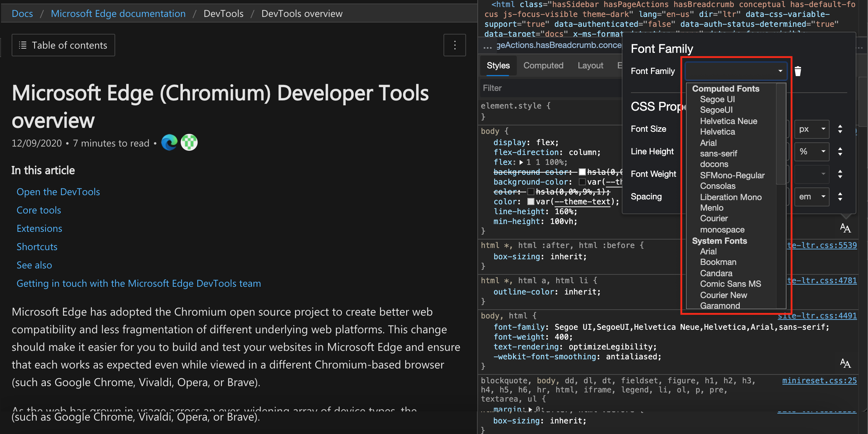Image resolution: width=868 pixels, height=434 pixels.
Task: Click the Extensions link in sidebar
Action: tap(39, 228)
